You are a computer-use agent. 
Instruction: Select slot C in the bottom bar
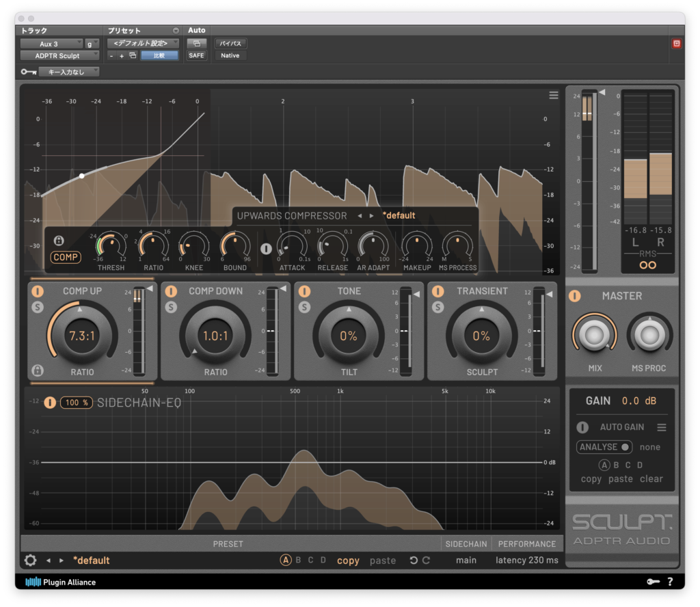pyautogui.click(x=311, y=560)
